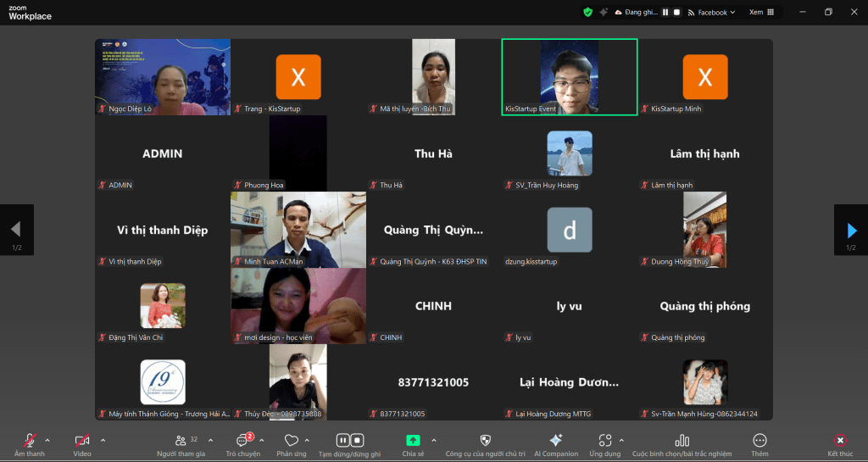Turn on camera with Video button
This screenshot has height=462, width=868.
82,441
